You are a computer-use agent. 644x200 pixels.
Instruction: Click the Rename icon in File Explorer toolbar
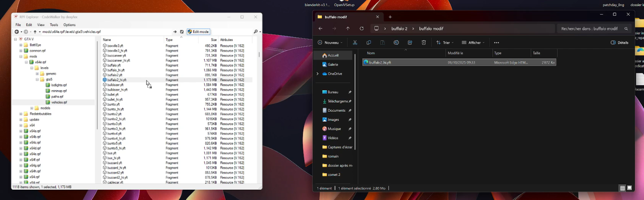pyautogui.click(x=396, y=43)
